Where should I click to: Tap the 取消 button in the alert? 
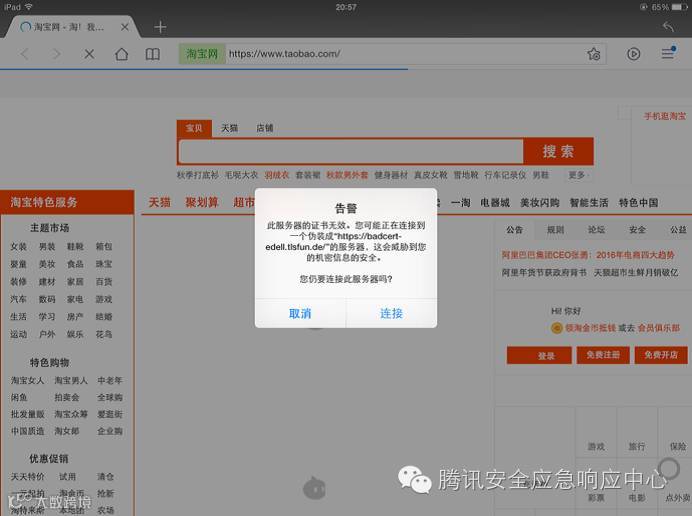(x=300, y=313)
